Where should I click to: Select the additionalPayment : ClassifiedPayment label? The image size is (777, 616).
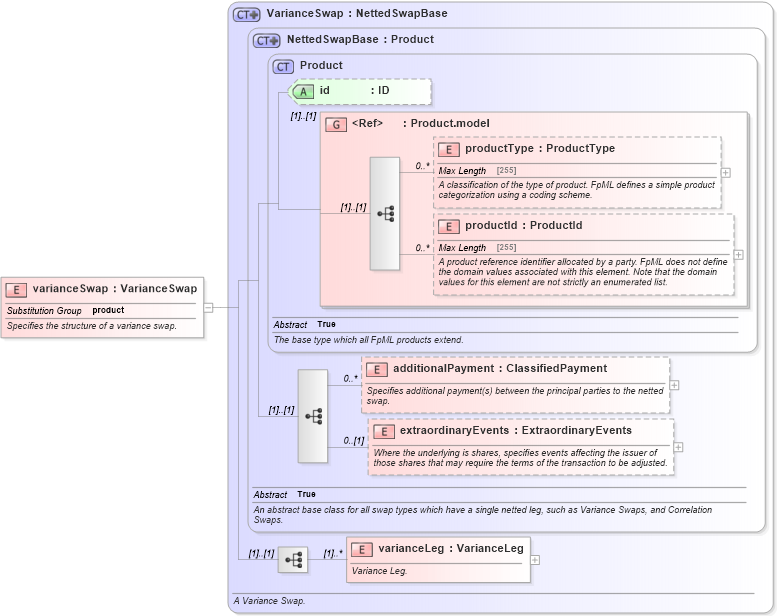[500, 368]
